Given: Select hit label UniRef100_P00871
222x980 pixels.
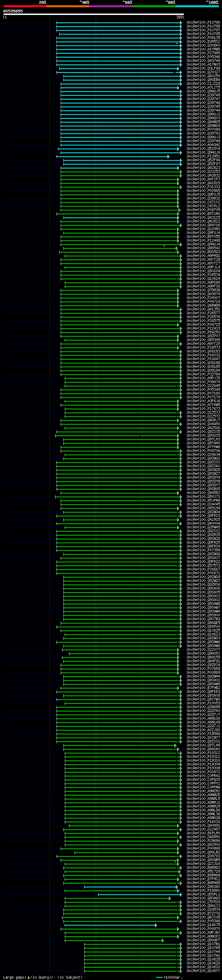Looking at the screenshot, I should tap(203, 573).
